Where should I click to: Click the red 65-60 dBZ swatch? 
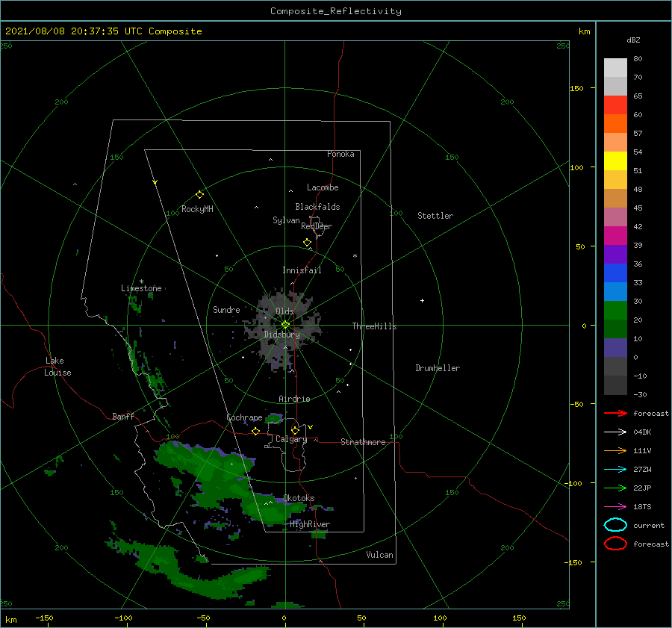point(615,105)
